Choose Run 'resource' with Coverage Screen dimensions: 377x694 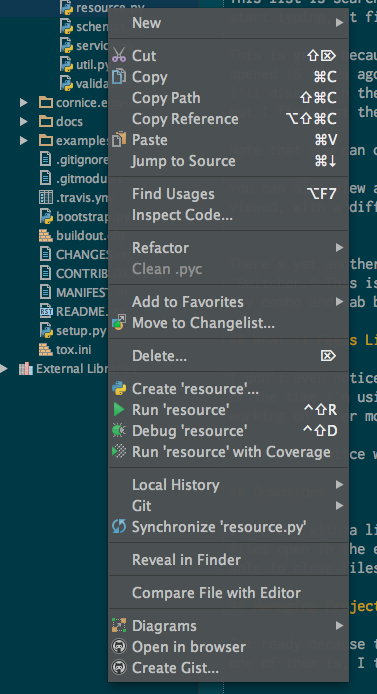(228, 452)
